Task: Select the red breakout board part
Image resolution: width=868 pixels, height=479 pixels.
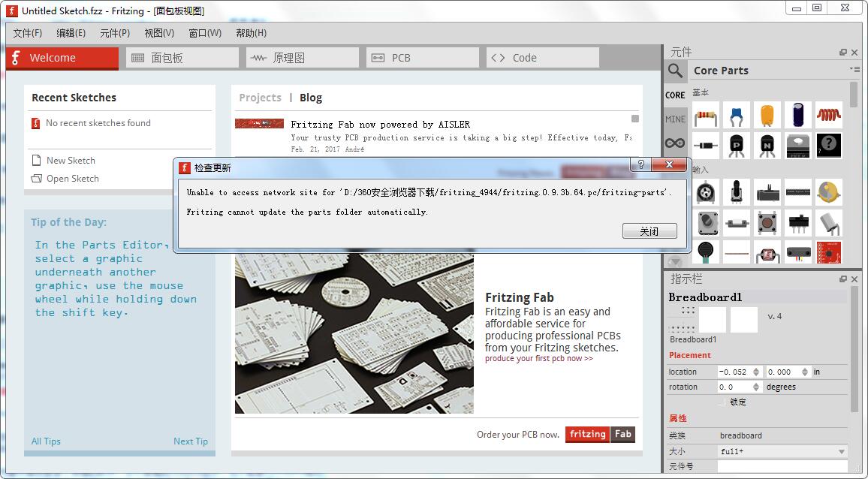Action: 829,252
